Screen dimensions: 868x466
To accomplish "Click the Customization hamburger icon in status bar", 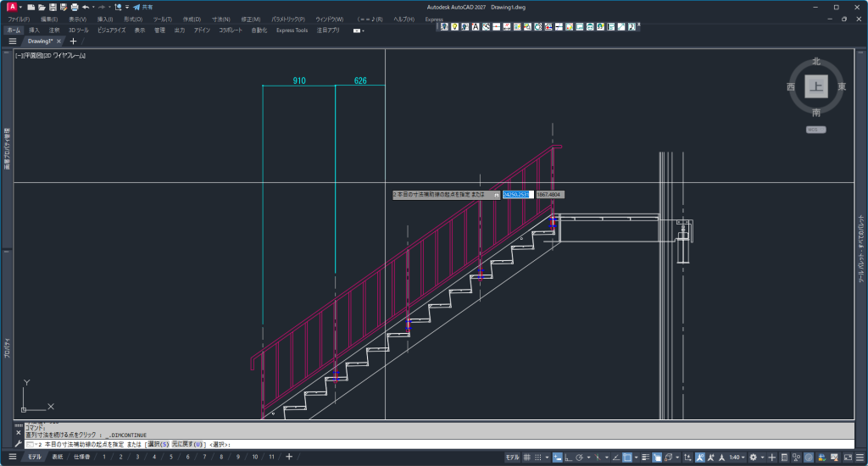I will pyautogui.click(x=857, y=458).
